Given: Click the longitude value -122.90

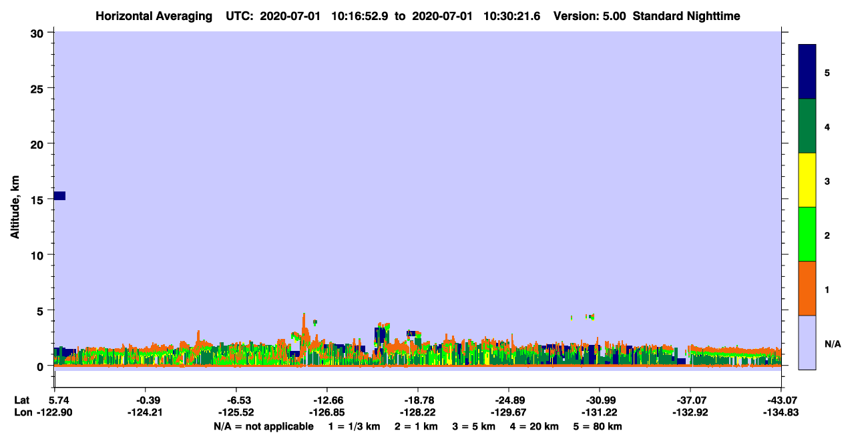Looking at the screenshot, I should click(x=54, y=412).
